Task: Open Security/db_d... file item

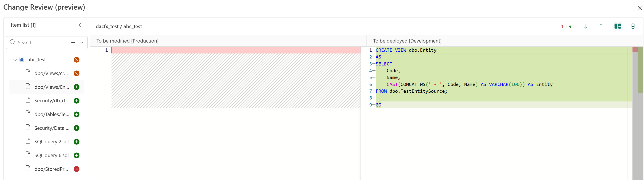Action: 51,101
